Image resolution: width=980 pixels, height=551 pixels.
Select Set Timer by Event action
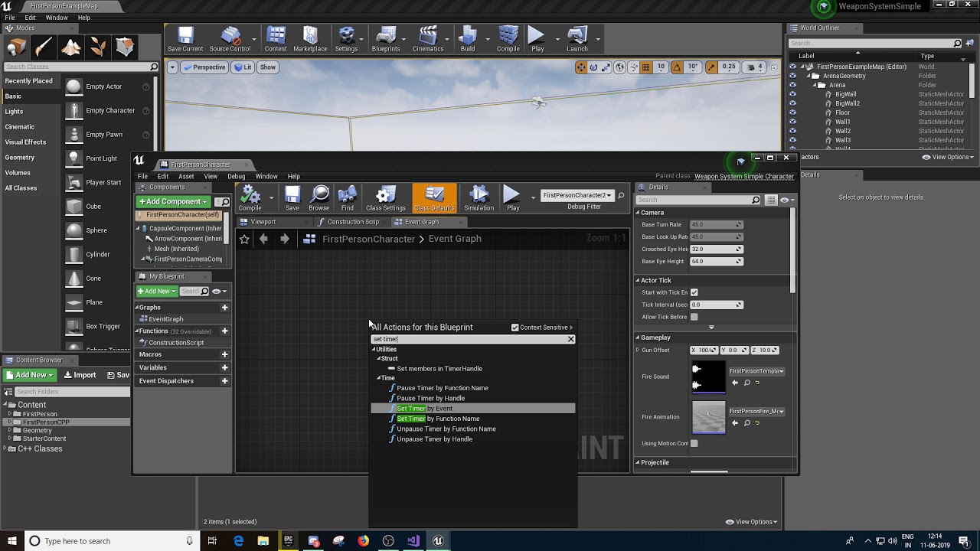(x=472, y=409)
